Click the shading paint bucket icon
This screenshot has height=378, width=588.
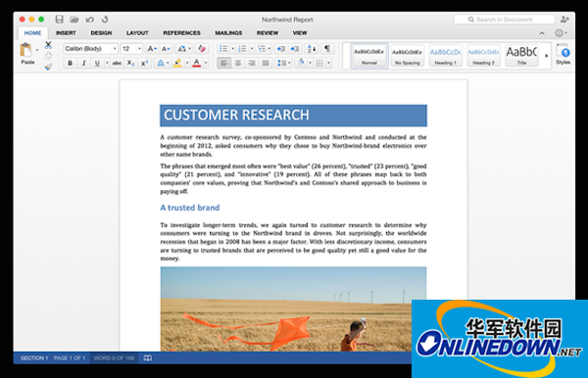click(301, 63)
